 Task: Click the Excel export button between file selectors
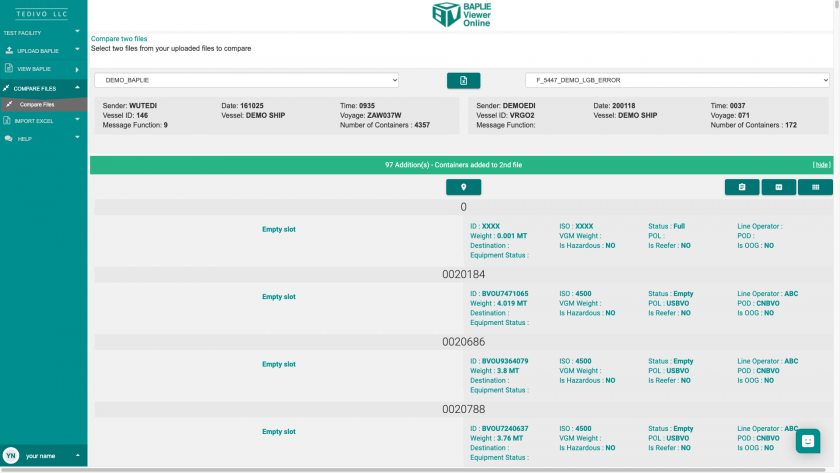coord(463,80)
